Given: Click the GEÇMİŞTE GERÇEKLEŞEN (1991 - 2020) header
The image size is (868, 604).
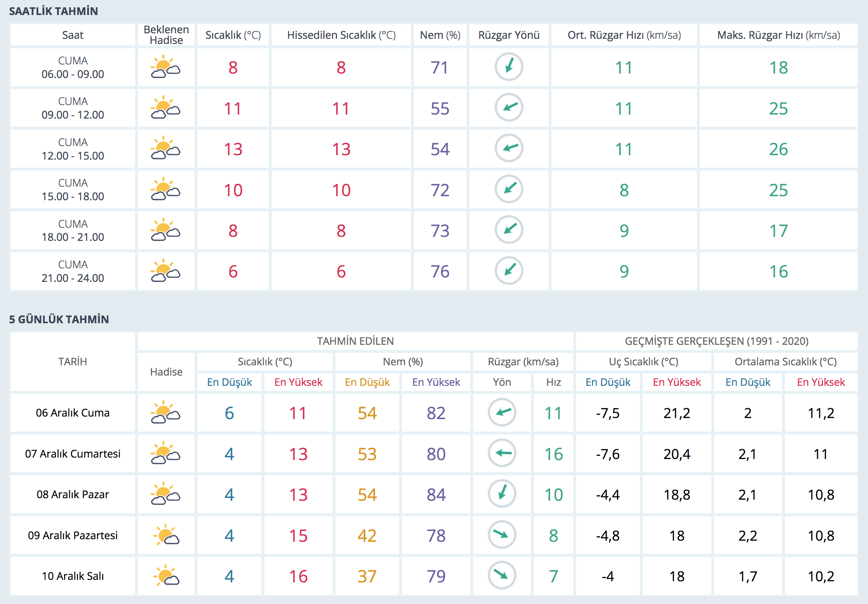Looking at the screenshot, I should tap(716, 341).
